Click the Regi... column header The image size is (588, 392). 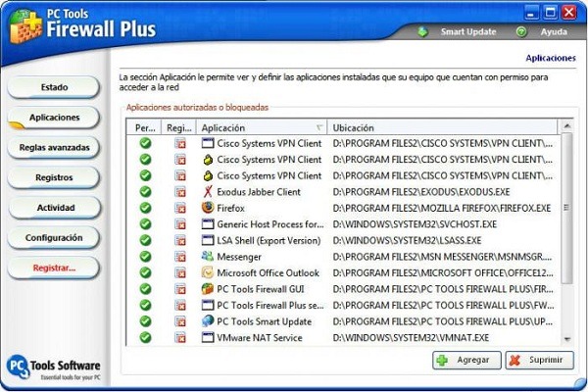coord(179,127)
